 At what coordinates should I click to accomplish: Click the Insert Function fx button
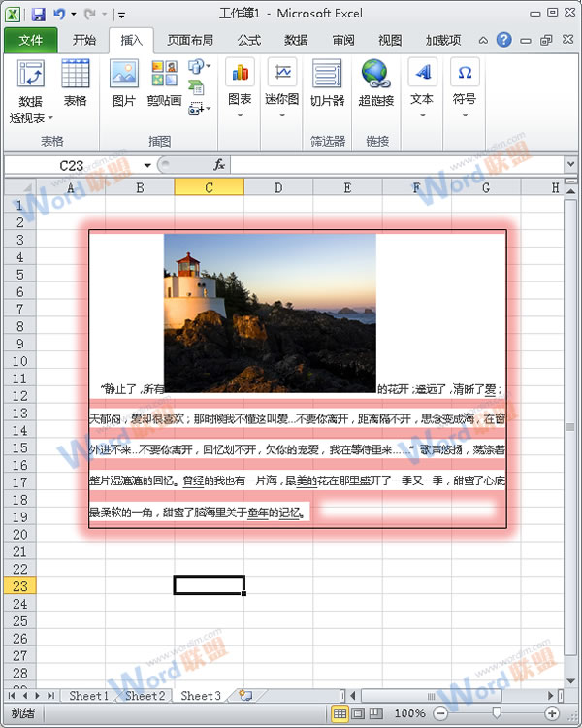[219, 165]
